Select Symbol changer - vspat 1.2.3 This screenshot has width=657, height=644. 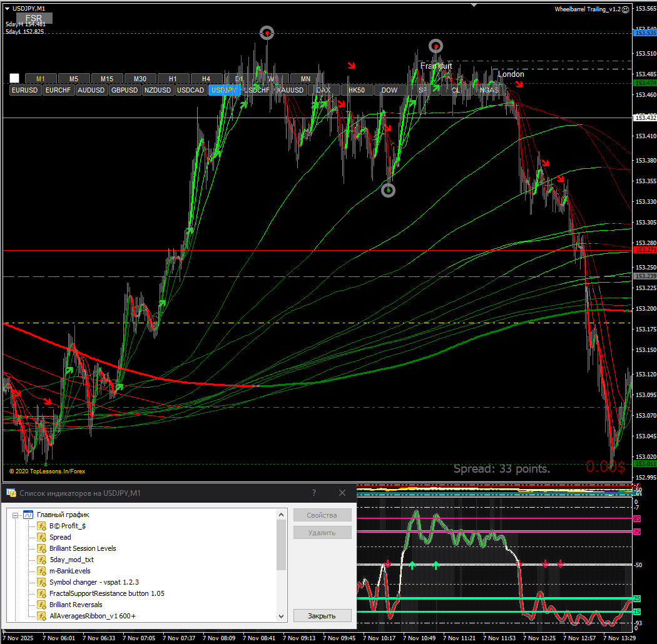pos(94,583)
